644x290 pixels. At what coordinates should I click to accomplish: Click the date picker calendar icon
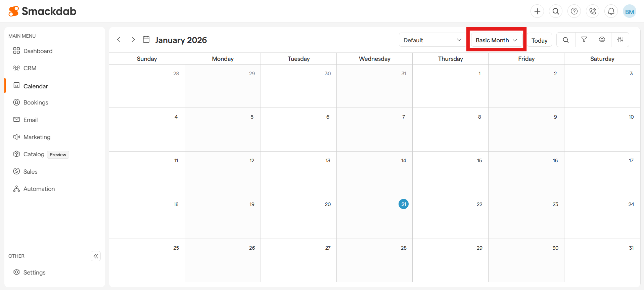pos(146,39)
